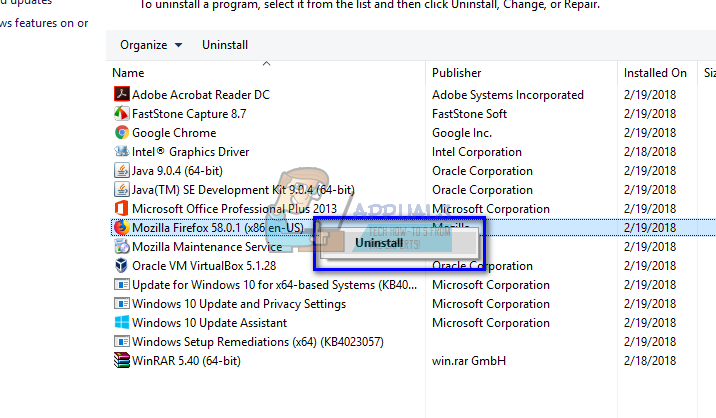Click the Windows 10 Update Assistant icon
716x418 pixels.
tap(121, 323)
